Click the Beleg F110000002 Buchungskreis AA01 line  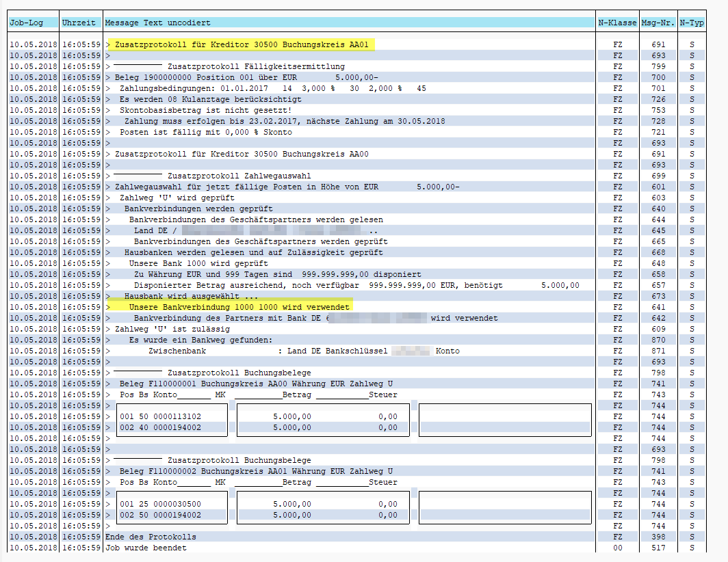point(256,472)
